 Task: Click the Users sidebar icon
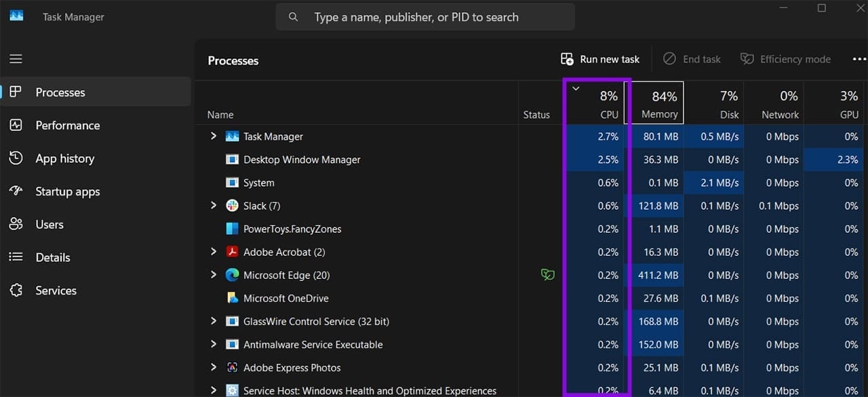click(x=16, y=224)
